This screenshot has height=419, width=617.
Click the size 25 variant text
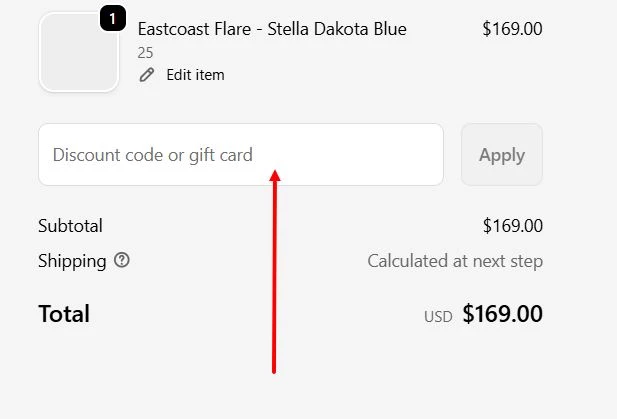[146, 52]
